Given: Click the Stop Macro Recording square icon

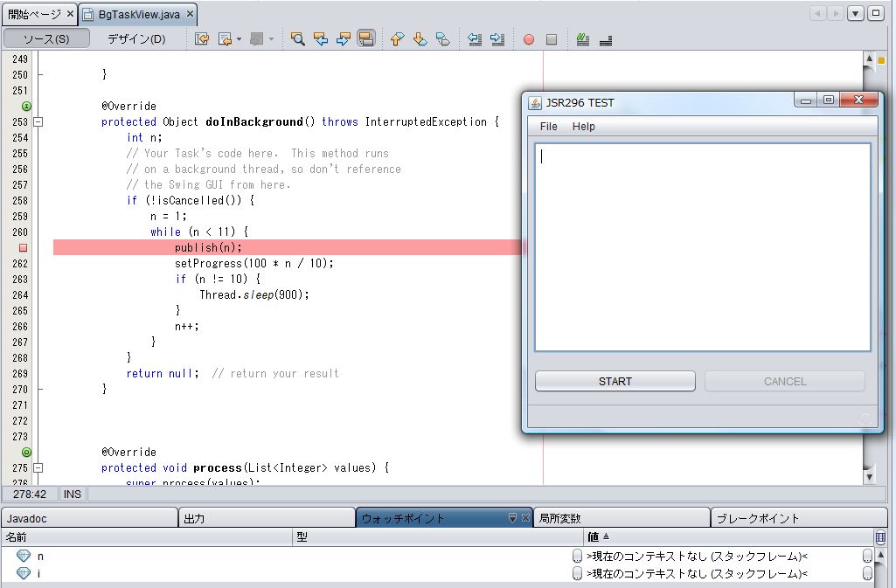Looking at the screenshot, I should point(552,39).
